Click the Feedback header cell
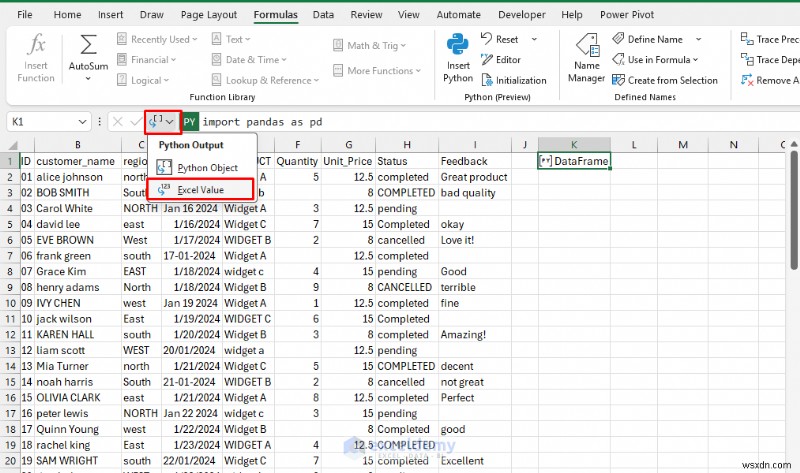 point(474,161)
